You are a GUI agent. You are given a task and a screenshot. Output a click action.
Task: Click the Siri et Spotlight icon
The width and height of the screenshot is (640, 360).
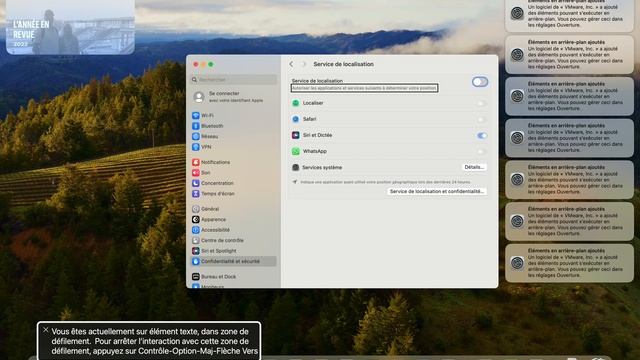[196, 251]
